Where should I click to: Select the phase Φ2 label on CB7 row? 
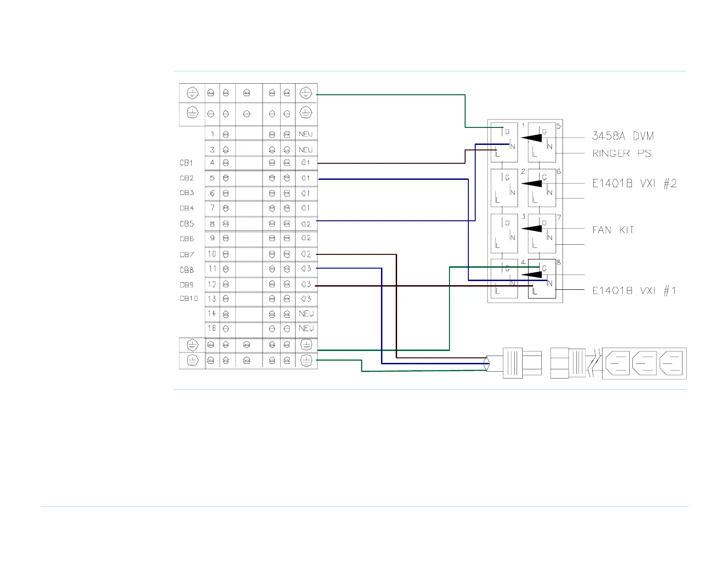tap(306, 254)
